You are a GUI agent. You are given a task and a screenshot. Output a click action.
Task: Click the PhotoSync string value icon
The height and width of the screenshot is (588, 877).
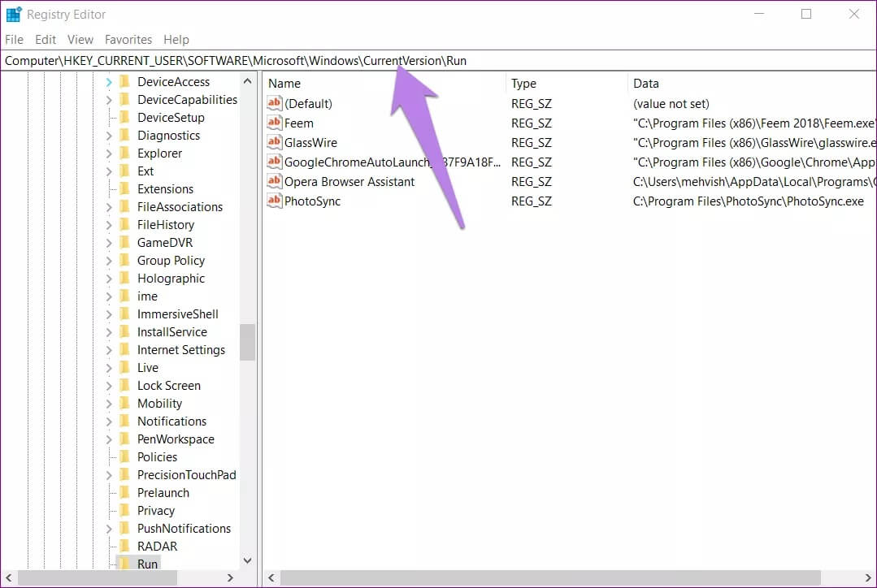pos(274,201)
